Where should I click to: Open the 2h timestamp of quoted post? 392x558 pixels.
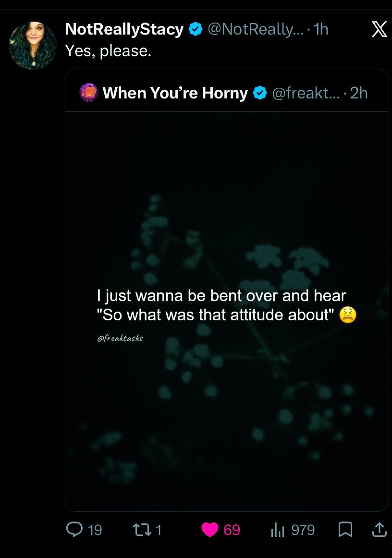tap(358, 93)
